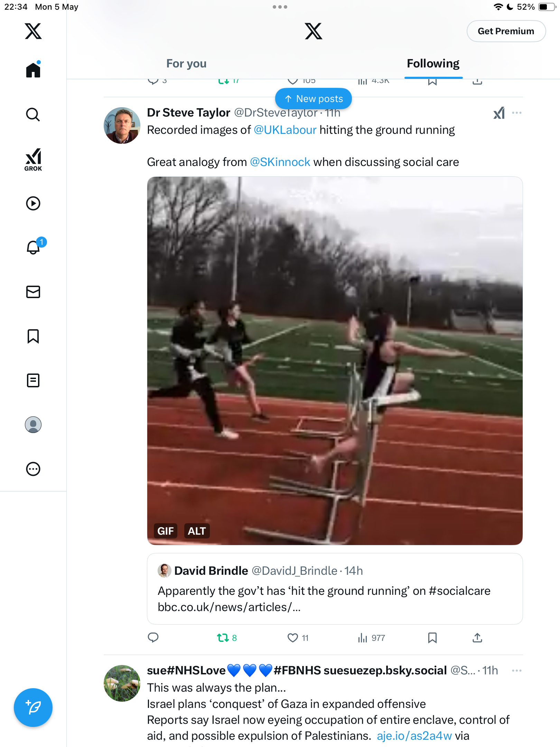Open the Search magnifier in sidebar

click(33, 114)
